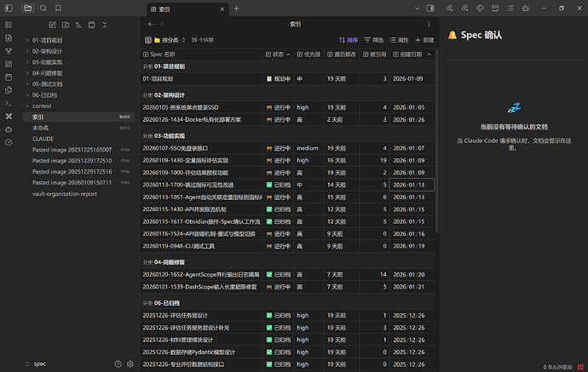The height and width of the screenshot is (372, 588).
Task: Click the list icon in title bar
Action: pos(510,9)
